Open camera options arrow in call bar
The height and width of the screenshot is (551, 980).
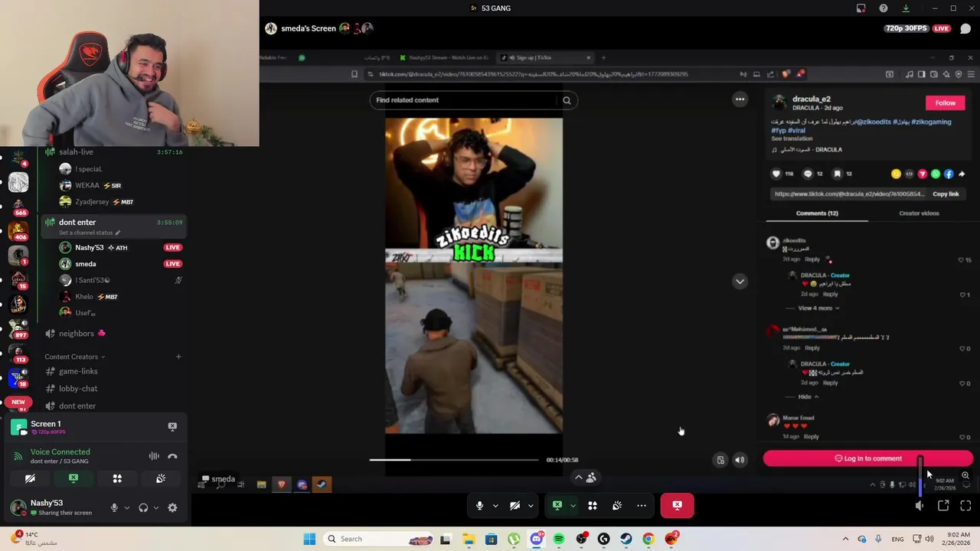[x=531, y=505]
